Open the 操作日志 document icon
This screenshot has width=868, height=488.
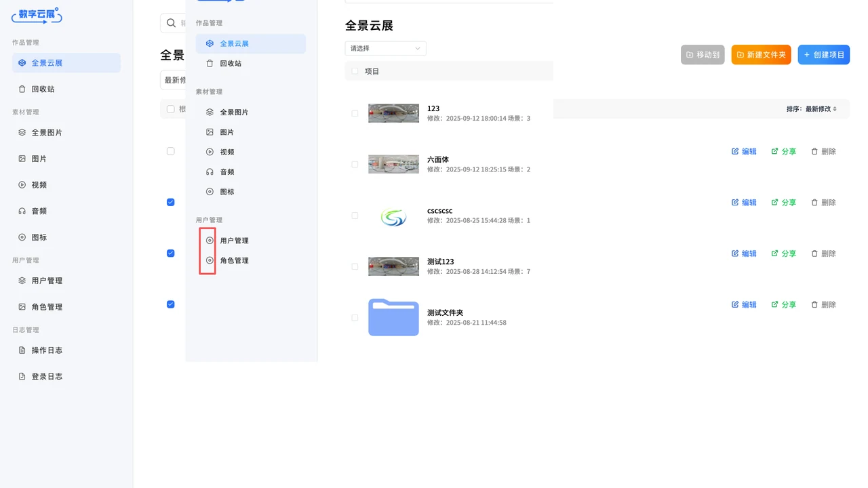[22, 350]
